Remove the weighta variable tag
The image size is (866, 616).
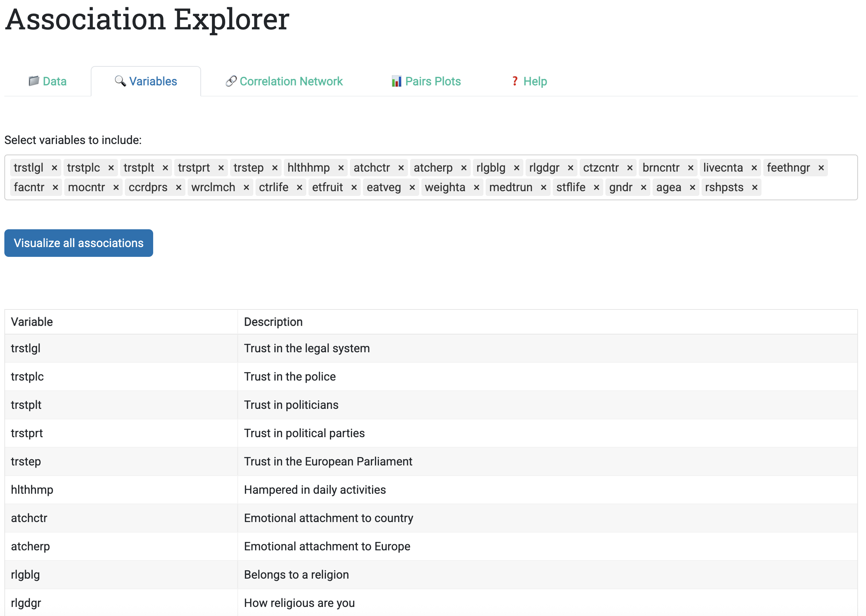tap(476, 188)
